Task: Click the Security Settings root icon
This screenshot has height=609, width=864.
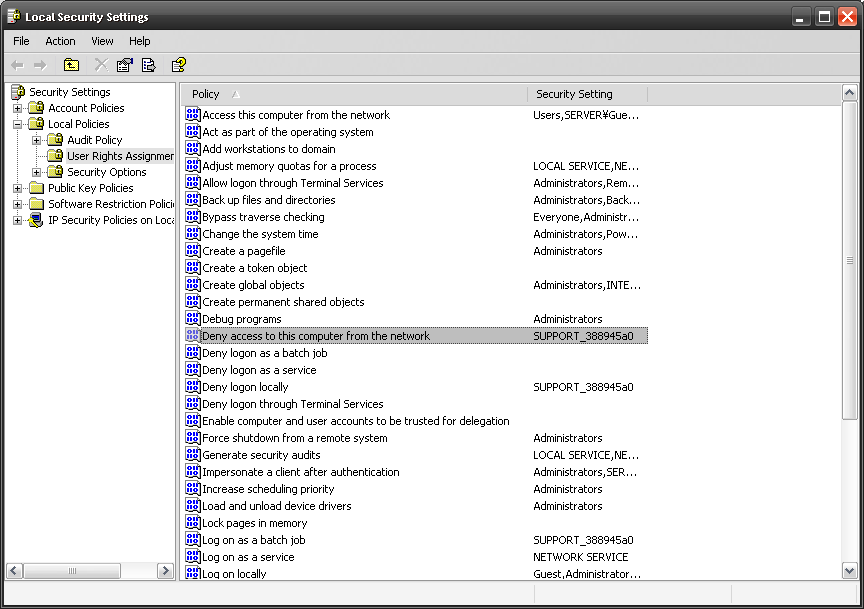Action: pos(18,92)
